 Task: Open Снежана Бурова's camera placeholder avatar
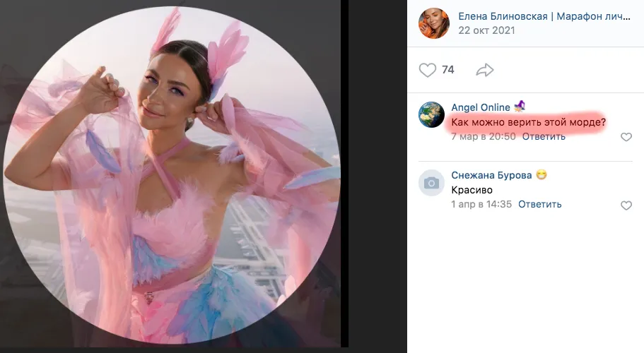(x=432, y=183)
